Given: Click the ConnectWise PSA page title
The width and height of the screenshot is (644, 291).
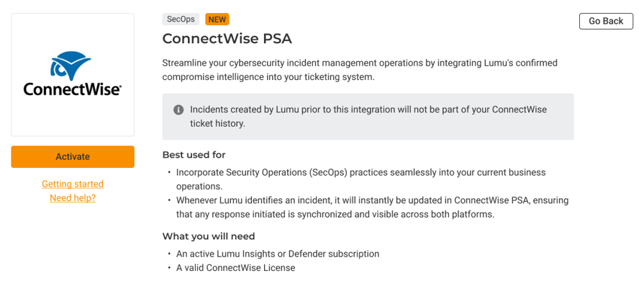Looking at the screenshot, I should (227, 39).
